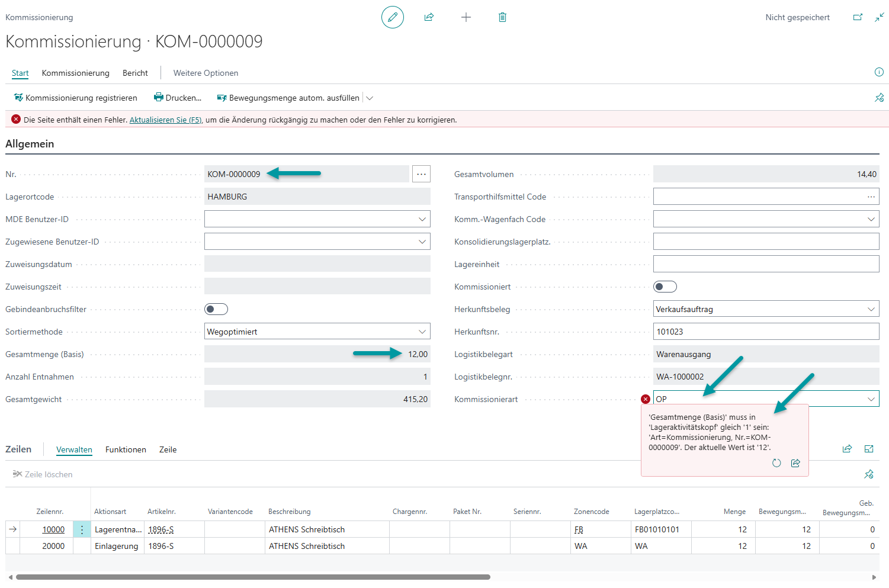Expand more actions chevron after Bewegungsmenge ausfüllen
The width and height of the screenshot is (889, 588).
pyautogui.click(x=370, y=98)
